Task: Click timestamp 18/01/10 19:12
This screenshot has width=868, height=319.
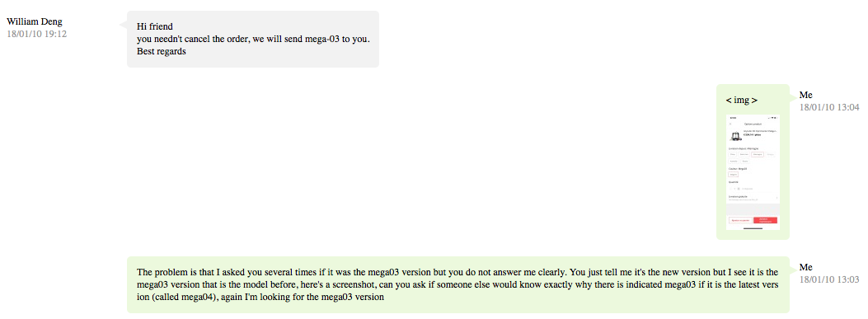Action: (x=36, y=34)
